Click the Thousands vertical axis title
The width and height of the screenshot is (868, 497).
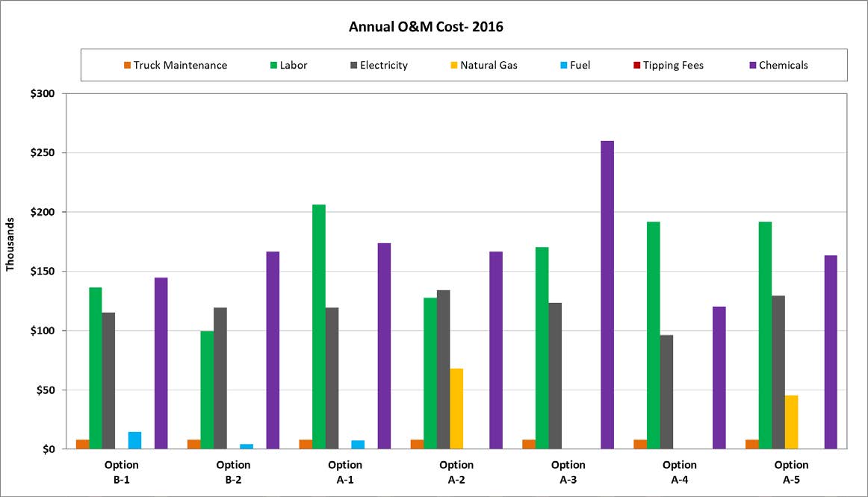[10, 245]
